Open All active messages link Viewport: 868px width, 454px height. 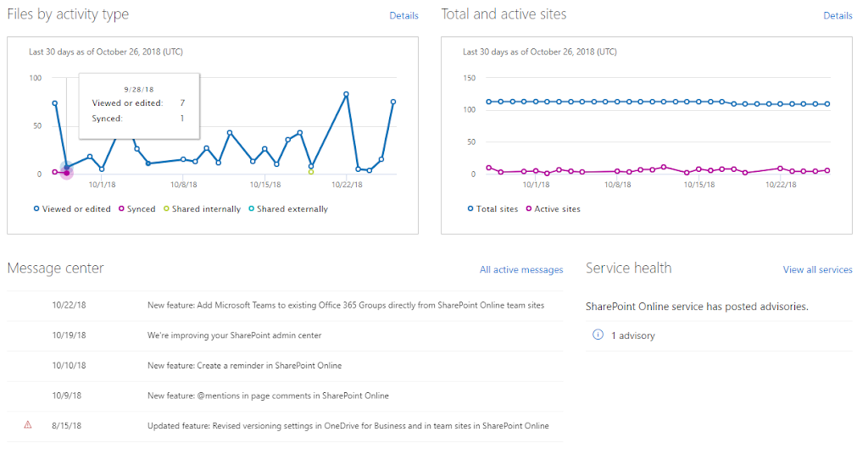521,270
